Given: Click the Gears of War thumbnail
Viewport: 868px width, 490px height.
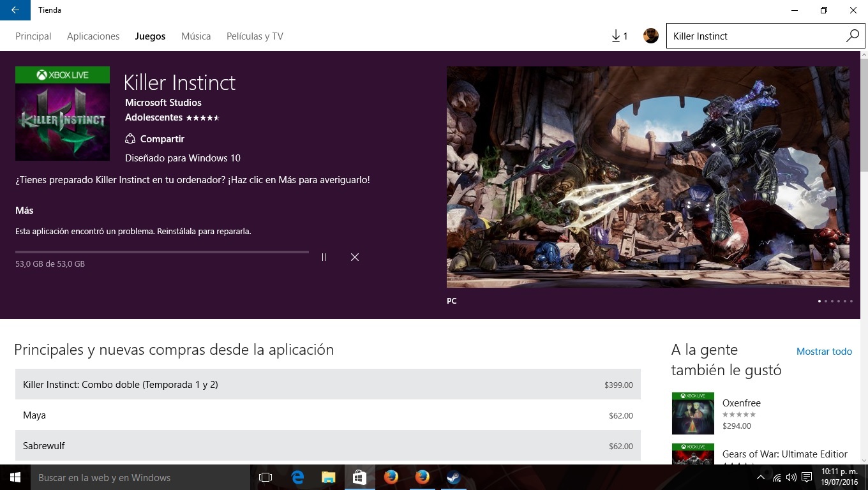Looking at the screenshot, I should click(x=692, y=454).
